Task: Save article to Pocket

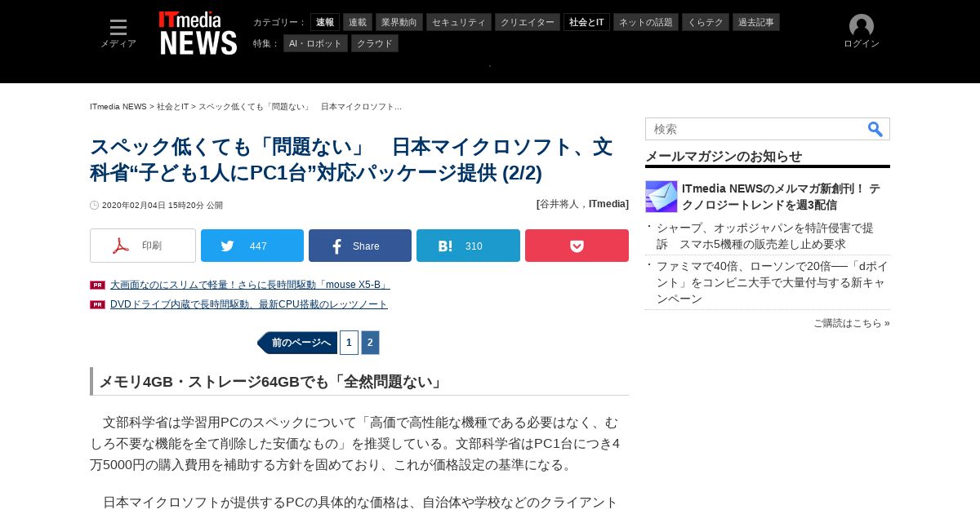Action: pyautogui.click(x=577, y=246)
